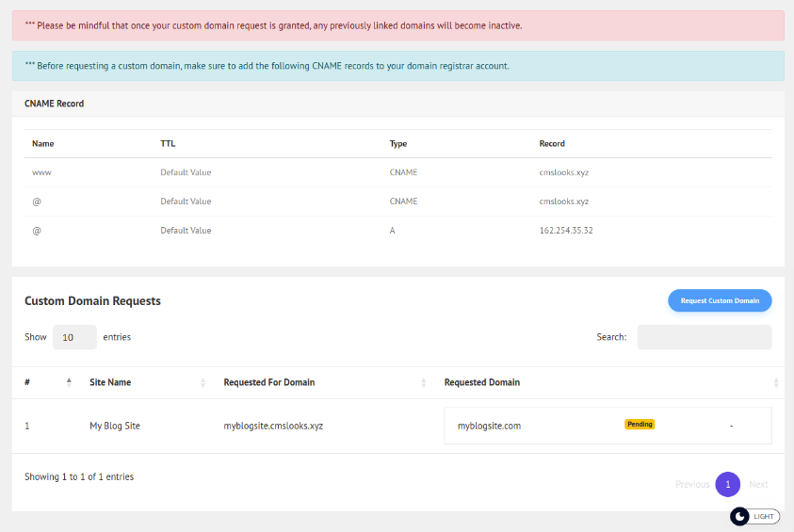This screenshot has height=532, width=794.
Task: Select the www CNAME record name
Action: (x=41, y=173)
